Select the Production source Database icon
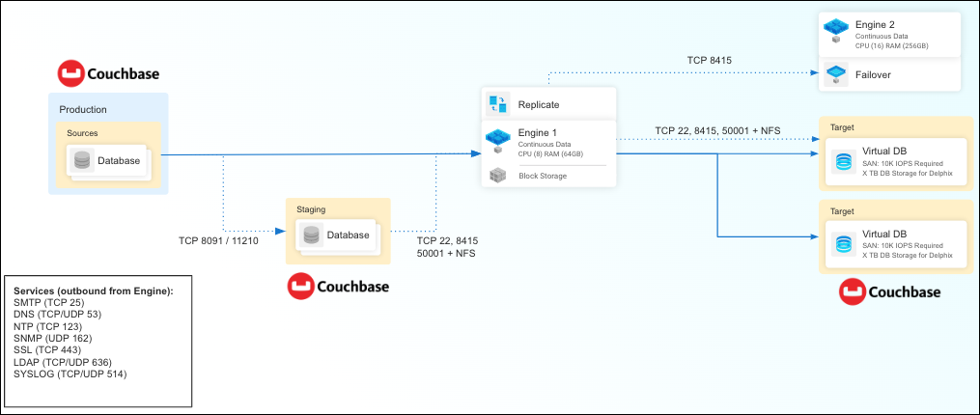 tap(82, 160)
